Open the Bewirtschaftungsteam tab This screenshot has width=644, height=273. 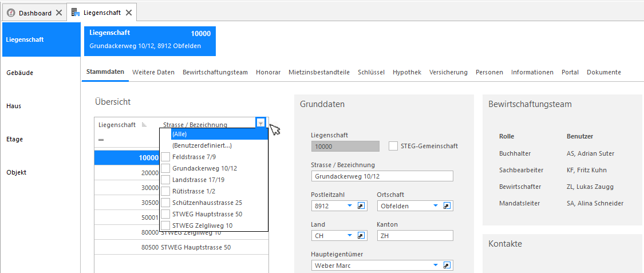[x=215, y=72]
